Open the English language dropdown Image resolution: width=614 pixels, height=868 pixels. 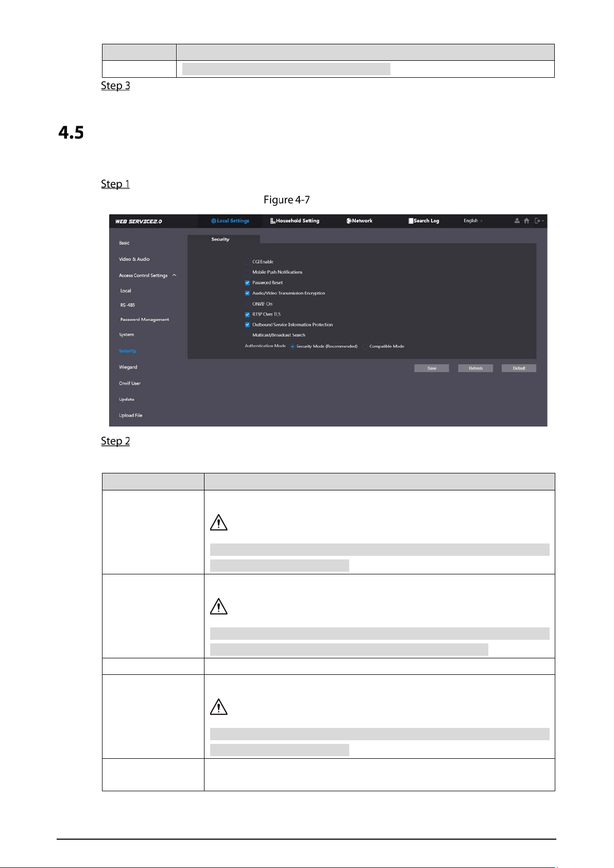tap(473, 220)
